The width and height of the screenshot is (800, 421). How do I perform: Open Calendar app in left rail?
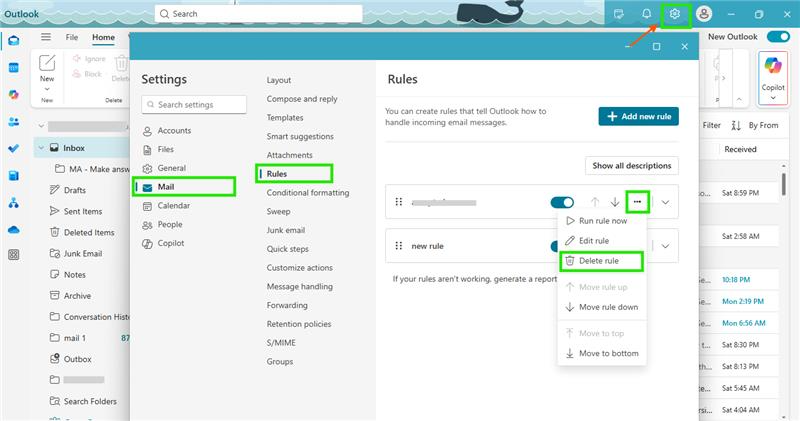coord(14,68)
